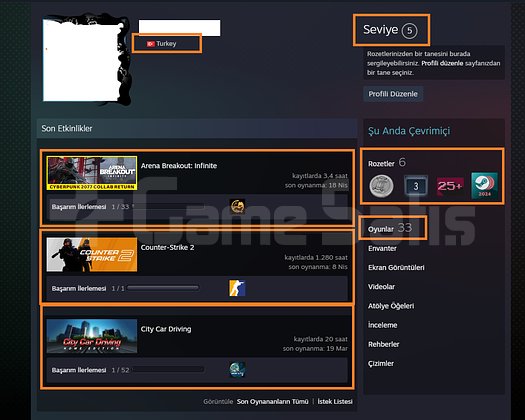Open Arena Breakout: Infinite game banner
The width and height of the screenshot is (525, 420).
click(92, 173)
